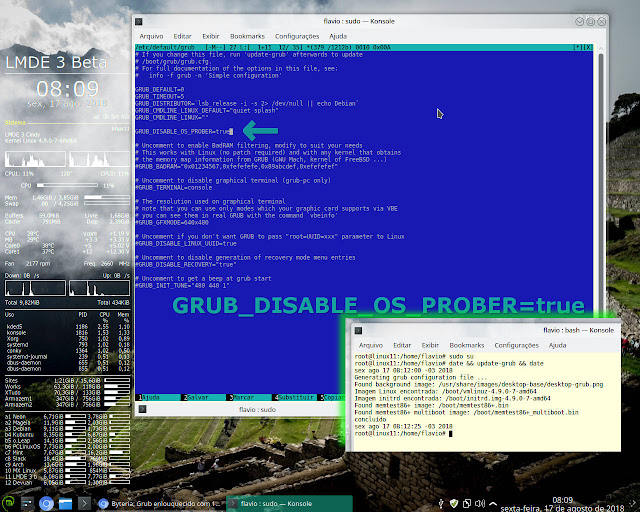This screenshot has width=640, height=512.
Task: Minimize the sudo Konsole window
Action: point(579,21)
